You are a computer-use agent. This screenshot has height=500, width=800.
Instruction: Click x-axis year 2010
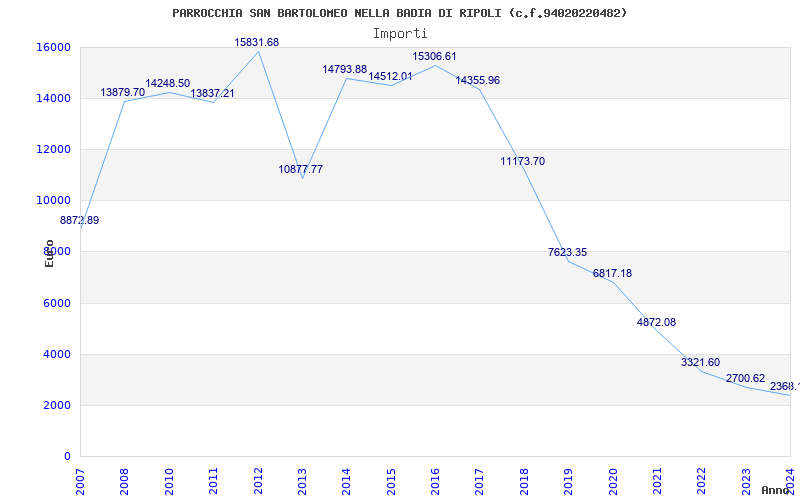tap(169, 481)
